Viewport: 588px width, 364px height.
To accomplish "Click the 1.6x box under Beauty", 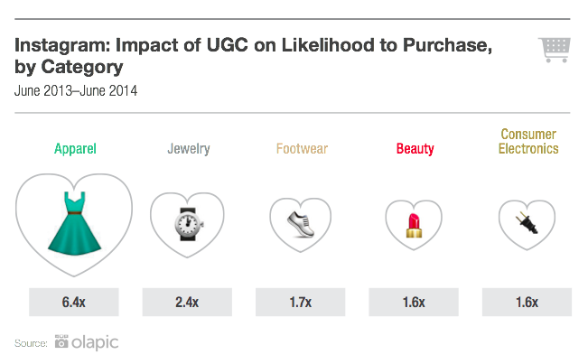I will tap(414, 303).
